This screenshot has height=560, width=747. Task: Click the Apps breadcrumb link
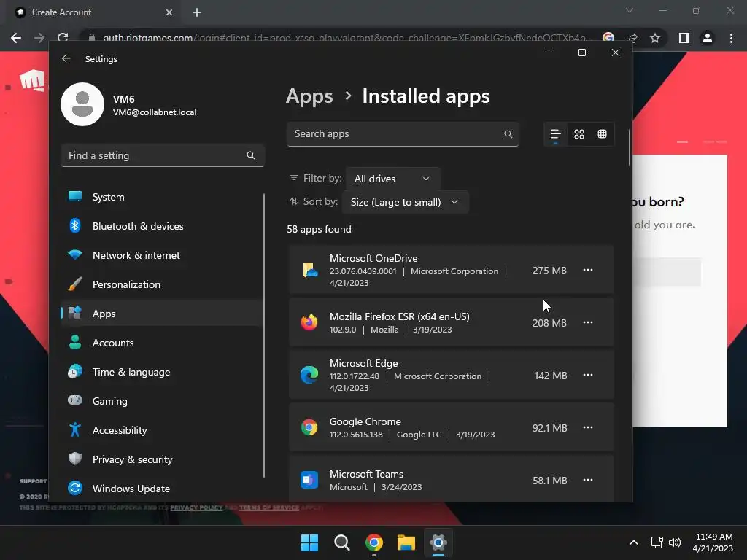click(309, 97)
